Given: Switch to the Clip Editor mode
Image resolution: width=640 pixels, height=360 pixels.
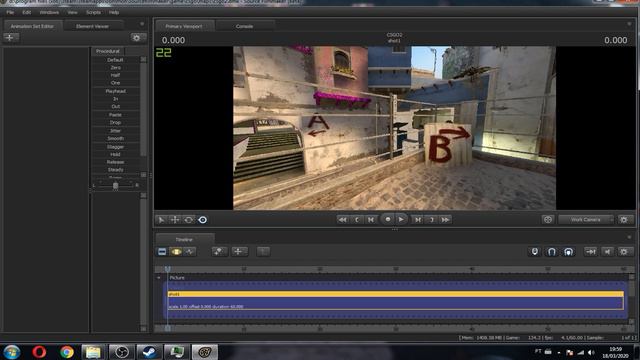Looking at the screenshot, I should [162, 251].
